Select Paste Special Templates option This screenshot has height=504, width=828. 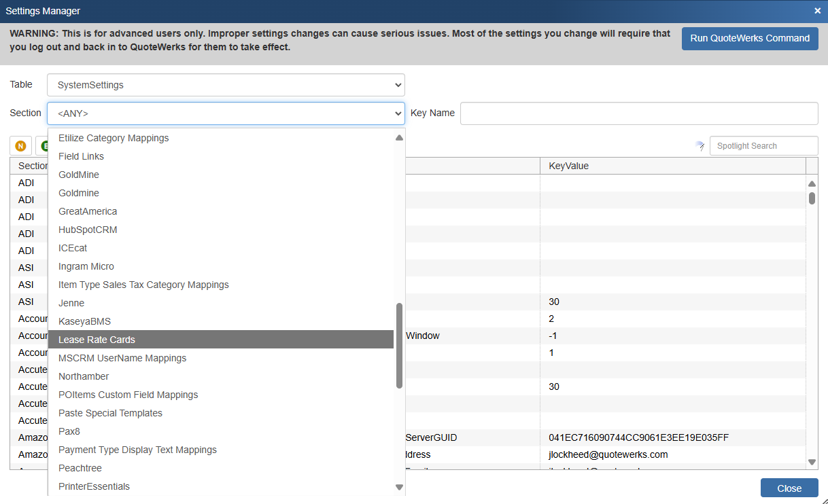tap(110, 413)
